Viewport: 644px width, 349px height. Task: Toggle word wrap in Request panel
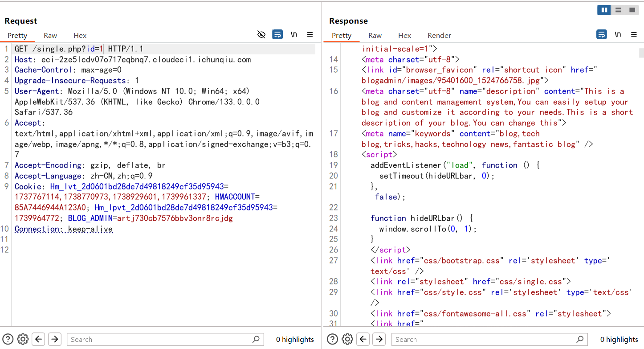click(277, 35)
